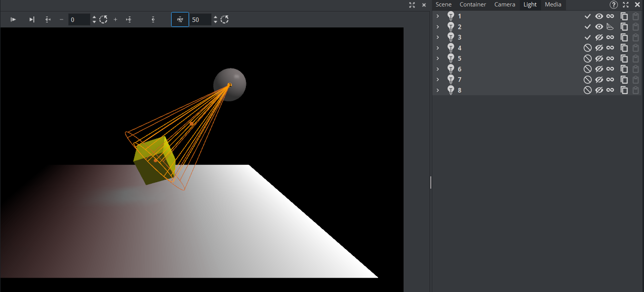Click the clipboard paste icon for light 2
This screenshot has width=644, height=292.
[636, 26]
